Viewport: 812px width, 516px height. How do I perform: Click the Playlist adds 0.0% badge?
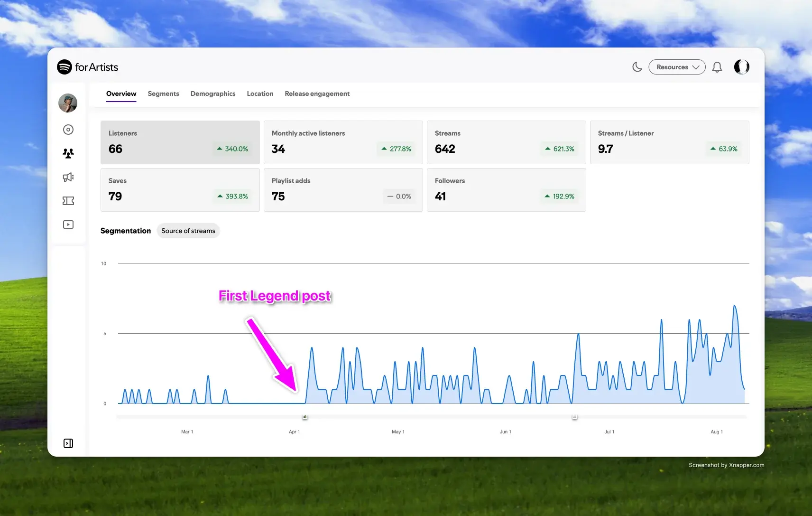click(399, 196)
